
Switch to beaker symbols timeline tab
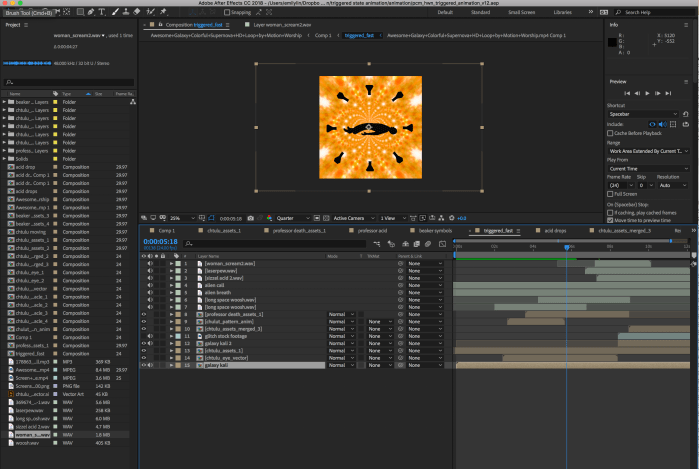pyautogui.click(x=435, y=230)
